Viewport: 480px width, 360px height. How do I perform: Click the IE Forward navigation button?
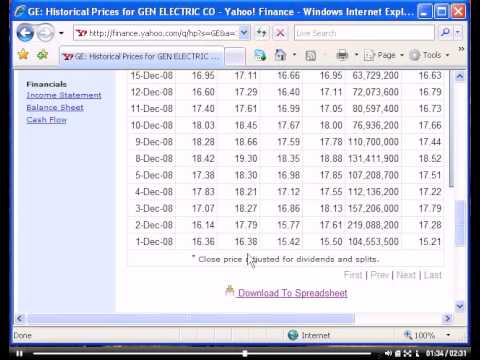(x=45, y=33)
